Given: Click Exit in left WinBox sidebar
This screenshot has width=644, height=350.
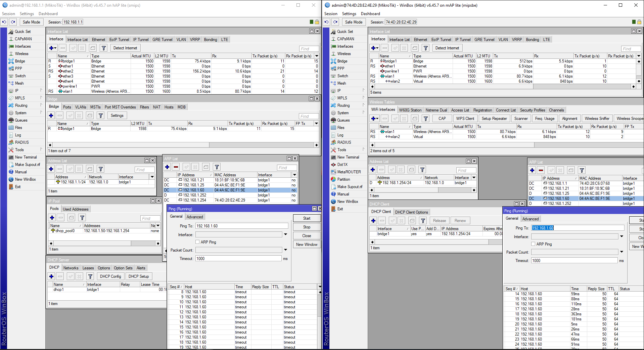Looking at the screenshot, I should (x=18, y=187).
